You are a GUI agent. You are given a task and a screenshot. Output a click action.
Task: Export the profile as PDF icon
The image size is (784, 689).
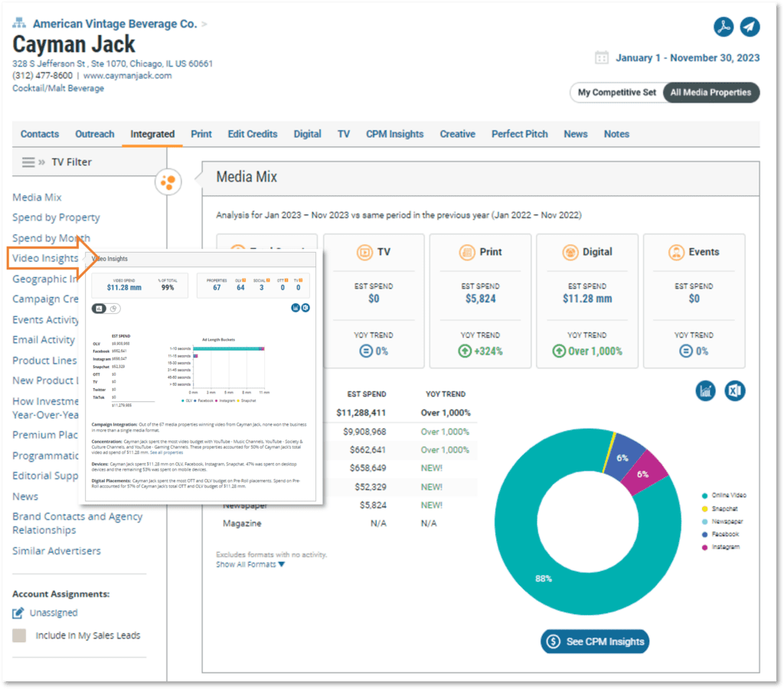click(x=724, y=27)
